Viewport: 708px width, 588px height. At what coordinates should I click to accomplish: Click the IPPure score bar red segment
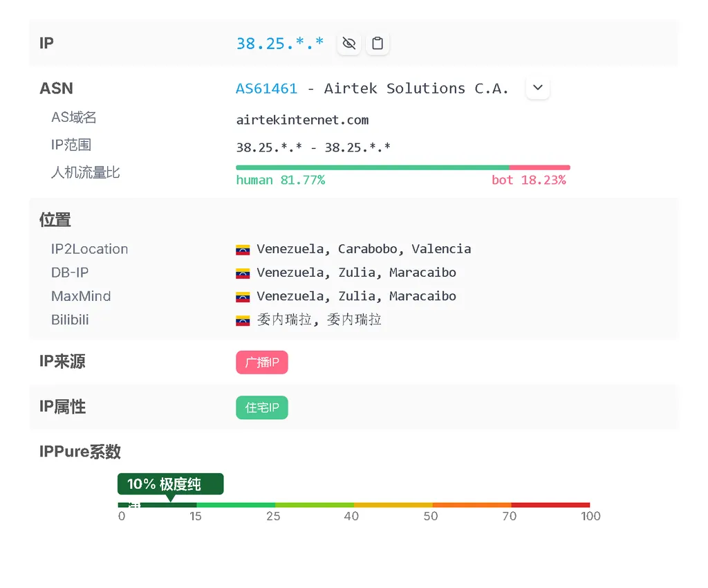coord(550,505)
